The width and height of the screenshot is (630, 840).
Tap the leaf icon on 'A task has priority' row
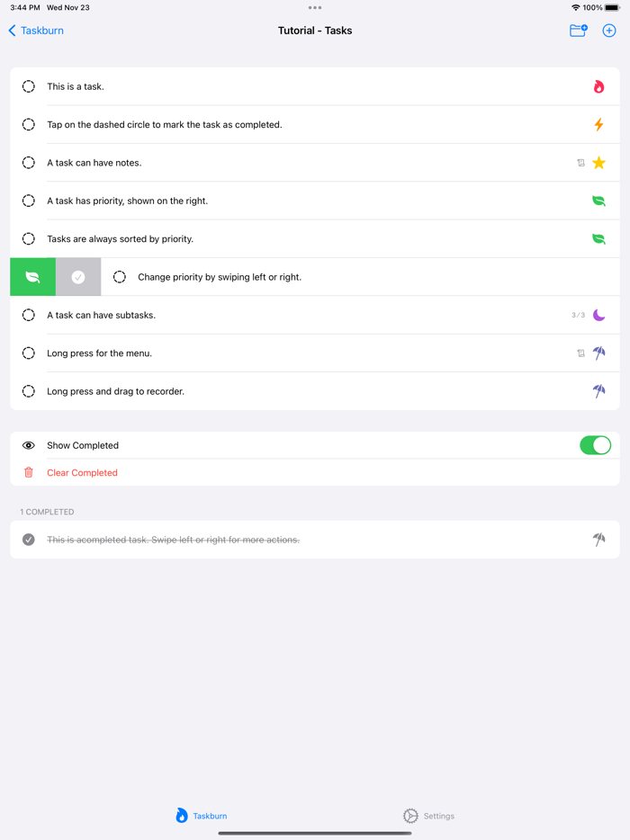tap(599, 201)
